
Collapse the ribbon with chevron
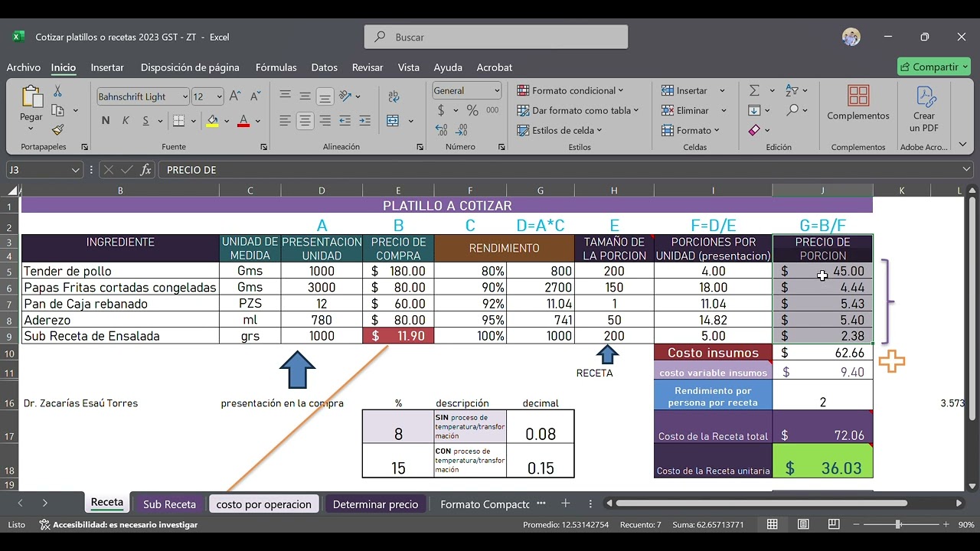point(963,144)
